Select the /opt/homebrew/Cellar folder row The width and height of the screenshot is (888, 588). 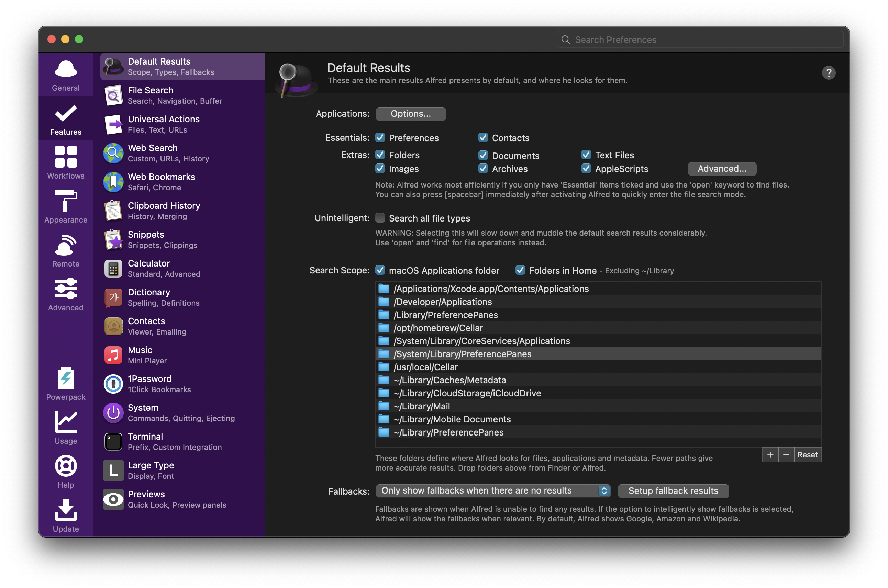coord(598,328)
